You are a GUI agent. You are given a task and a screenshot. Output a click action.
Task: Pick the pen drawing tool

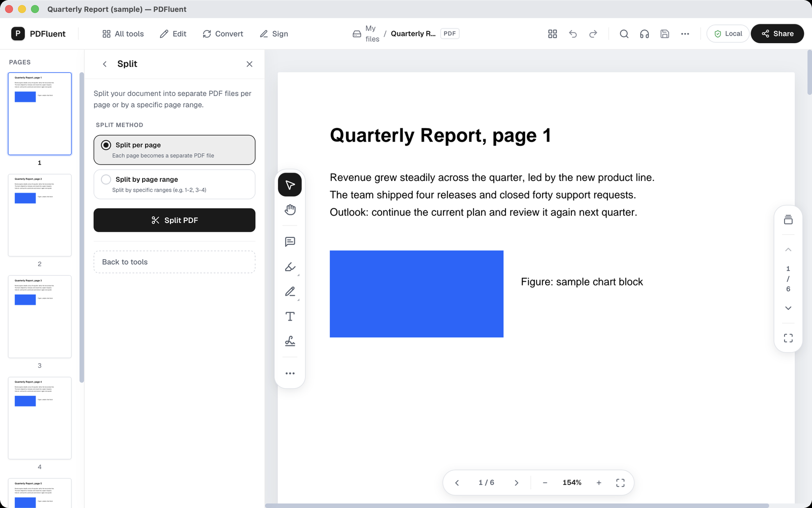[x=290, y=292]
